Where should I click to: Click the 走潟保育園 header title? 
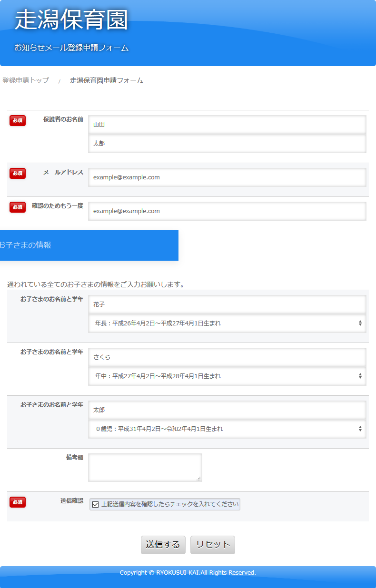click(71, 20)
